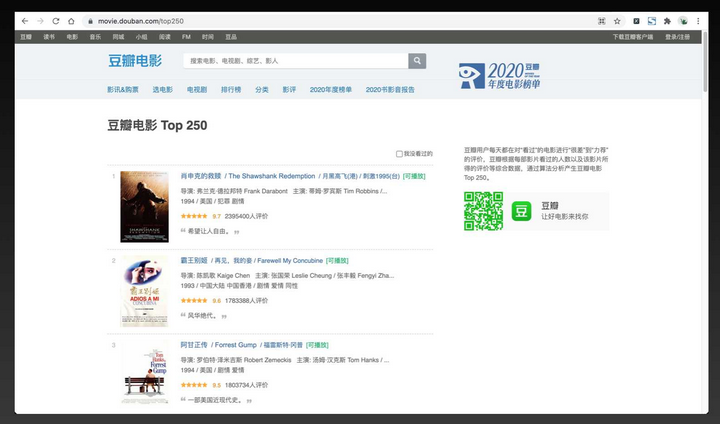Open 2020书影音报告 navigation tab
The height and width of the screenshot is (424, 720).
pos(390,90)
